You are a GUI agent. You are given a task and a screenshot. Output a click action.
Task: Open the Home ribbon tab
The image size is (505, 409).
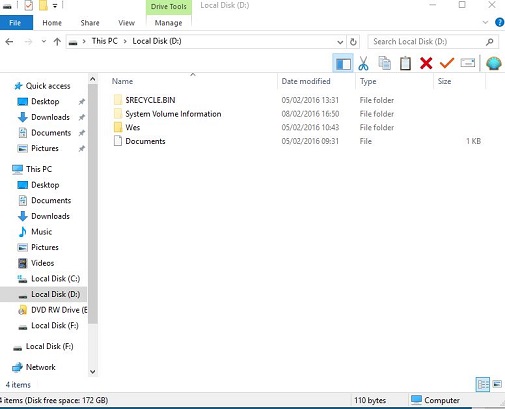tap(52, 23)
